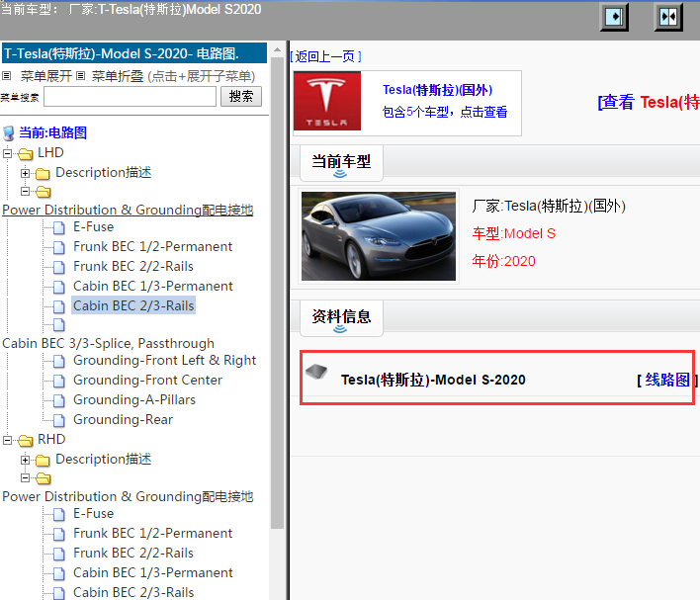The height and width of the screenshot is (600, 700).
Task: Open LHD Frunk BEC 2/2-Rails
Action: tap(133, 266)
